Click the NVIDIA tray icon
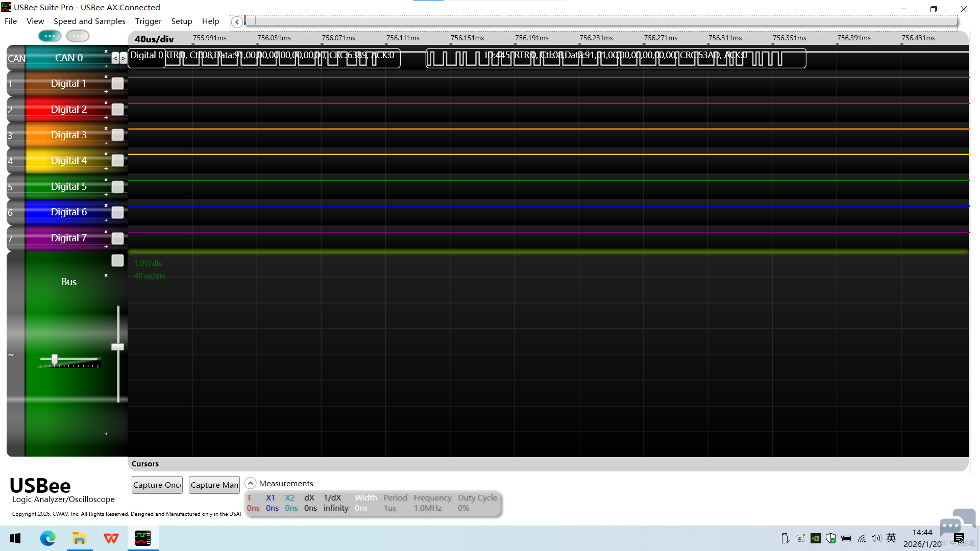Image resolution: width=980 pixels, height=551 pixels. (816, 538)
